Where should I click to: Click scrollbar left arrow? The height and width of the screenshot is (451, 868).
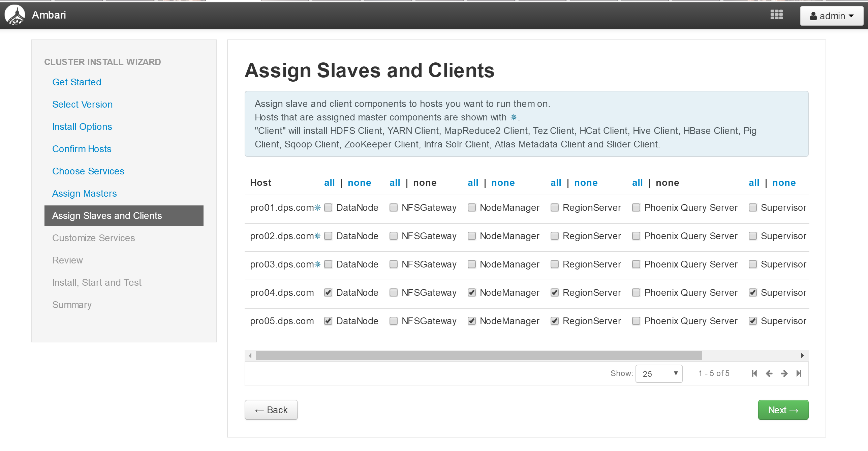point(250,356)
